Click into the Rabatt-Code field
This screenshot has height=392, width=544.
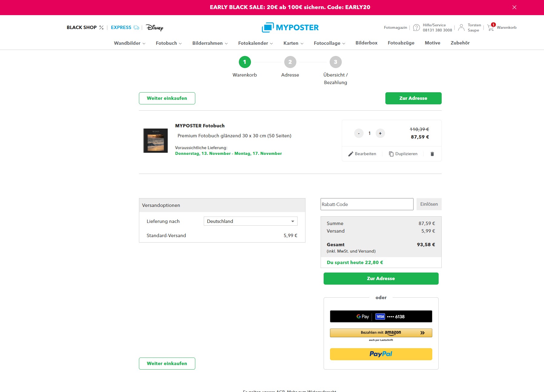(367, 204)
